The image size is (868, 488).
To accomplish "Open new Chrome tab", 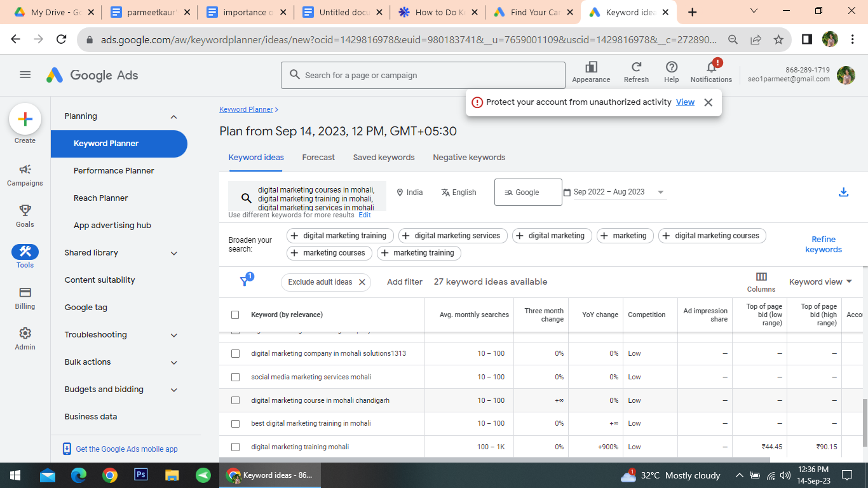I will [x=693, y=12].
